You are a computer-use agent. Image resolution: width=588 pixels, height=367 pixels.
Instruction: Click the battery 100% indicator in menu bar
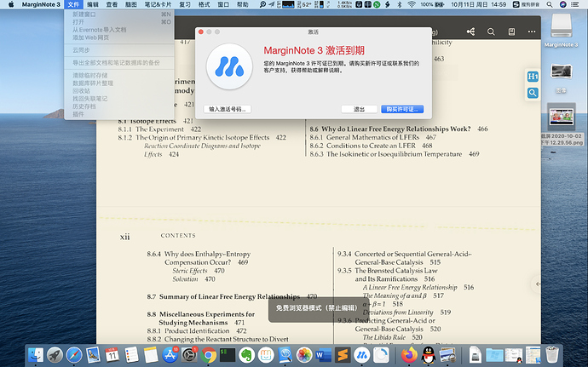click(431, 4)
